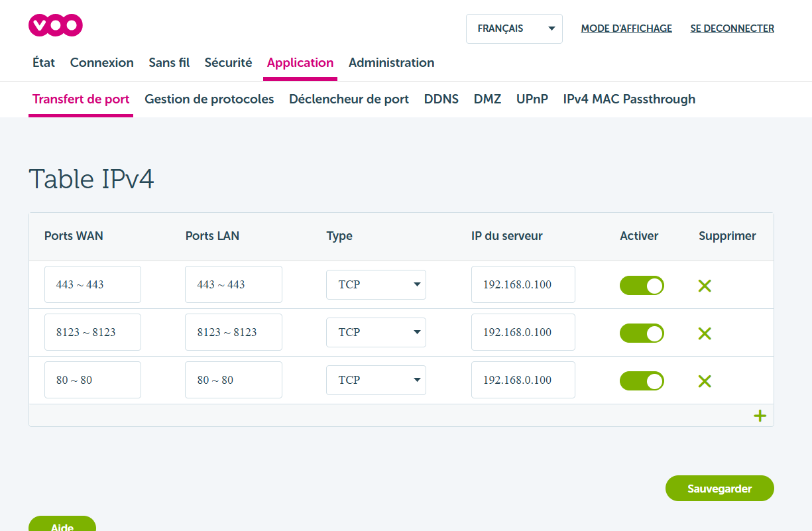
Task: Select the Application tab
Action: click(x=300, y=63)
